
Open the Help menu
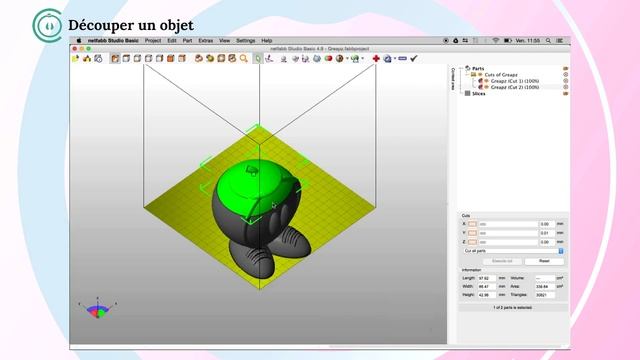[267, 41]
